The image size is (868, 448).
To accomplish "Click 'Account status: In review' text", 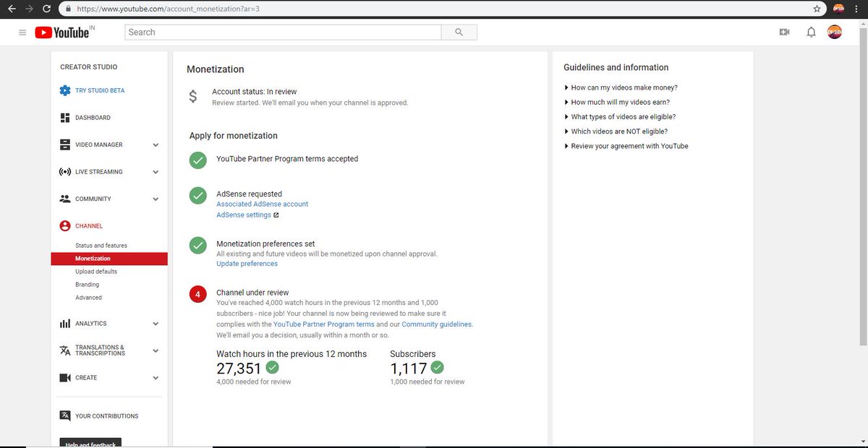I will pyautogui.click(x=255, y=92).
